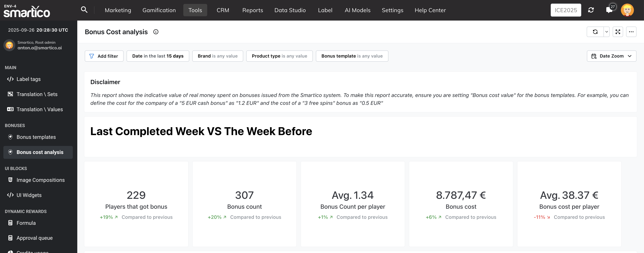The height and width of the screenshot is (253, 644).
Task: Click the user avatar in top right
Action: coord(627,10)
